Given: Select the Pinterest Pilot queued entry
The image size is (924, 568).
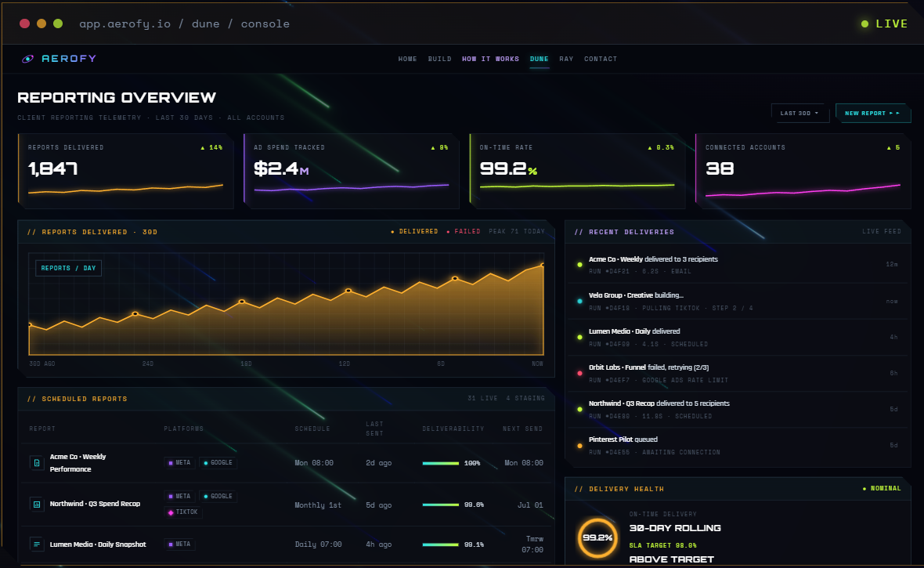Looking at the screenshot, I should [738, 446].
